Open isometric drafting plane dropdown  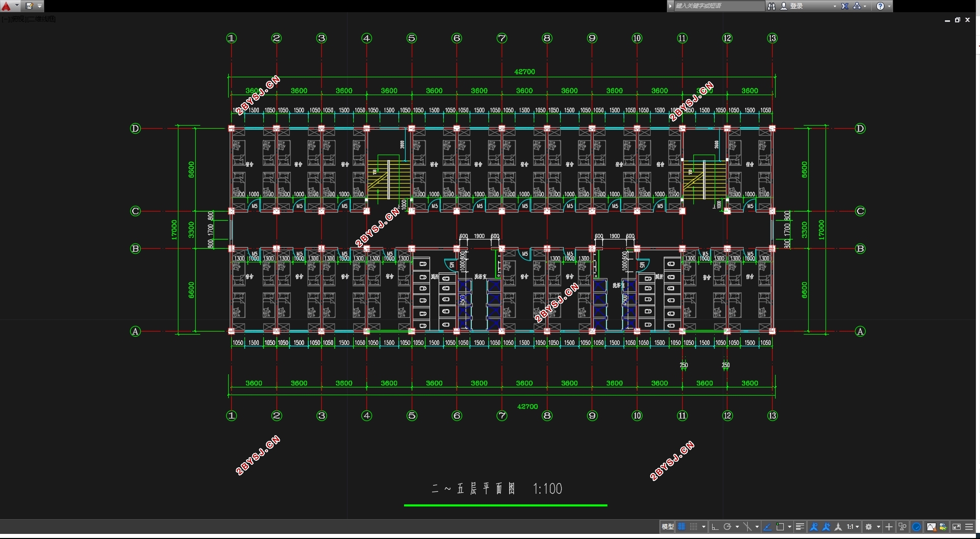pos(757,527)
